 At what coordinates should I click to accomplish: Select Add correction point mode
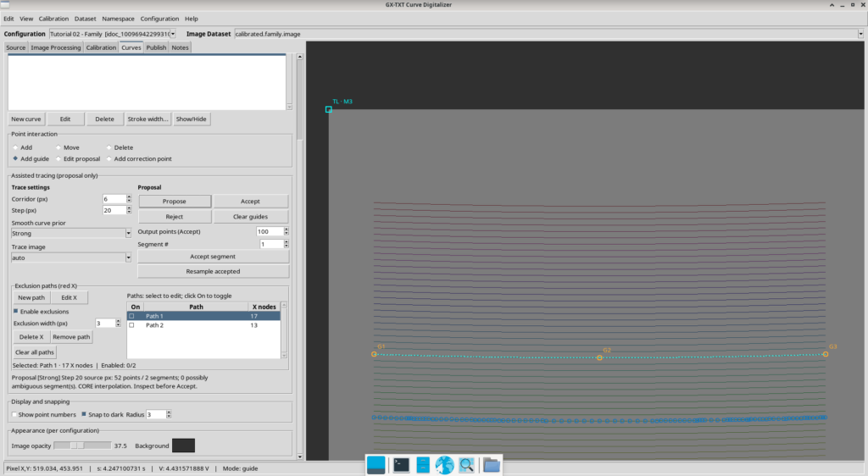tap(109, 158)
